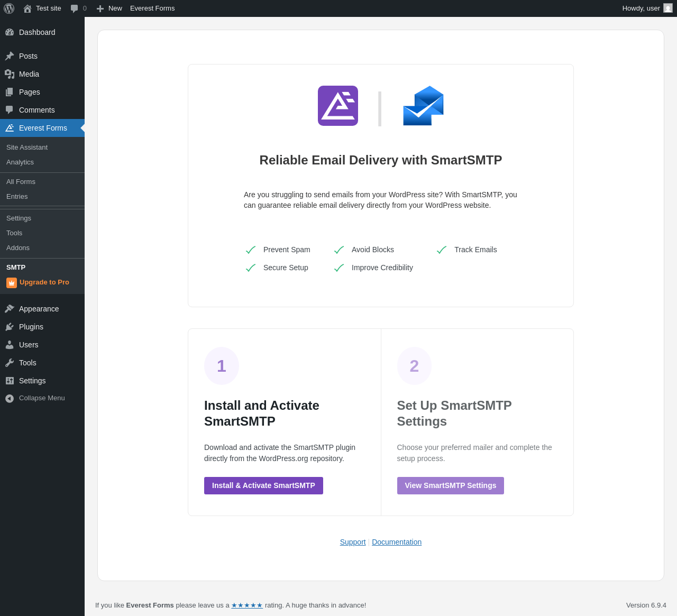This screenshot has height=616, width=677.
Task: Open the Support link
Action: (353, 542)
